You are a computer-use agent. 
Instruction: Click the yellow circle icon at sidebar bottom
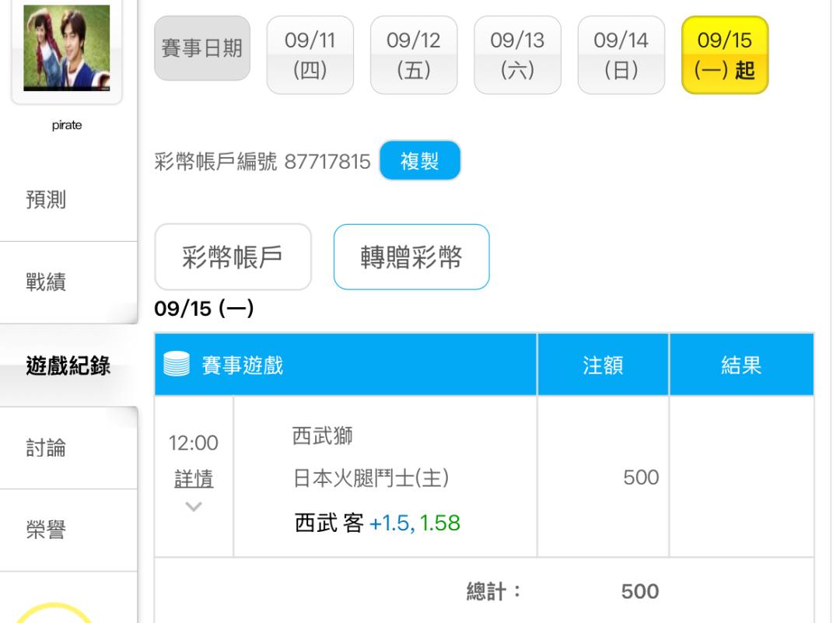point(54,614)
